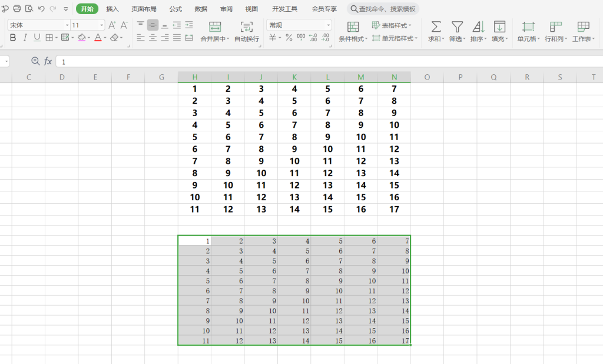Click the distributed alignment icon
The width and height of the screenshot is (603, 364).
pyautogui.click(x=189, y=37)
